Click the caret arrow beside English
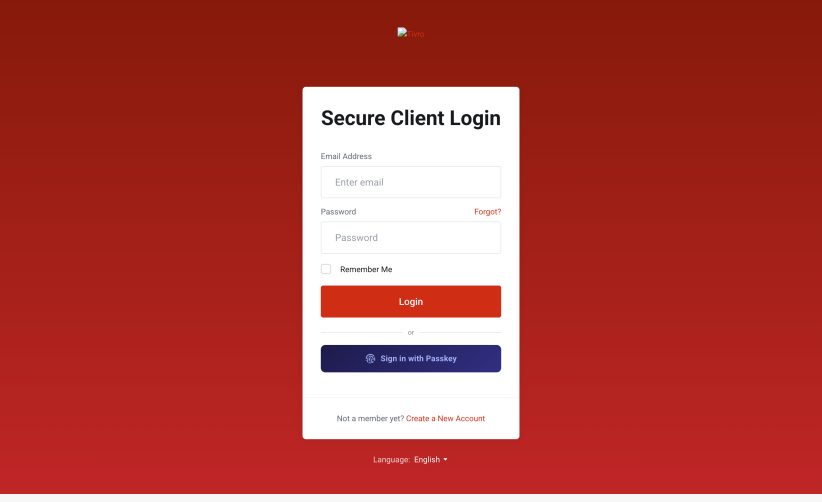This screenshot has width=822, height=502. point(446,460)
